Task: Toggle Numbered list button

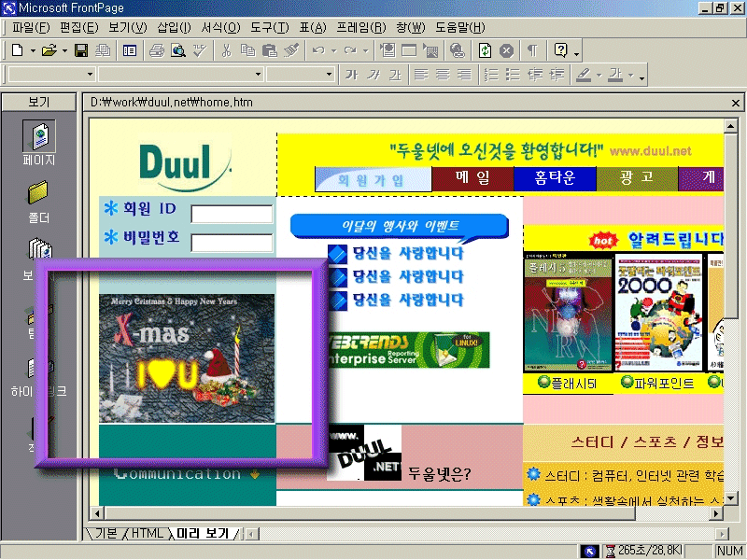Action: coord(491,75)
